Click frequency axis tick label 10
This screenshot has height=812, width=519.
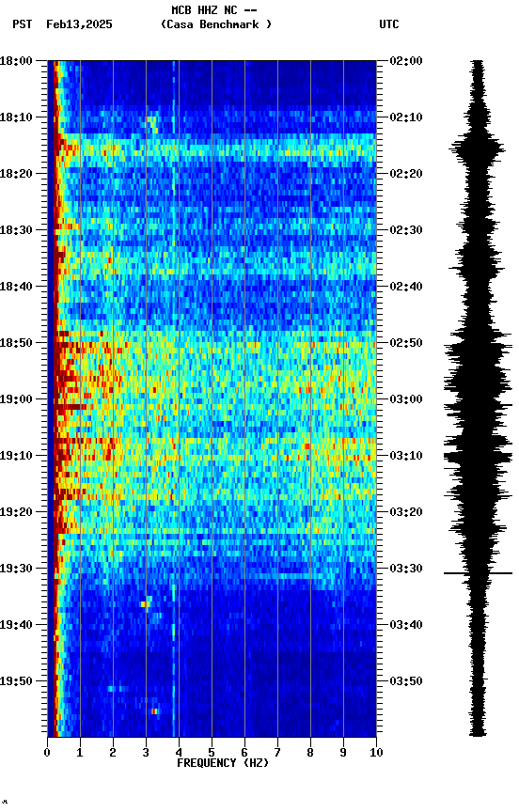376,753
